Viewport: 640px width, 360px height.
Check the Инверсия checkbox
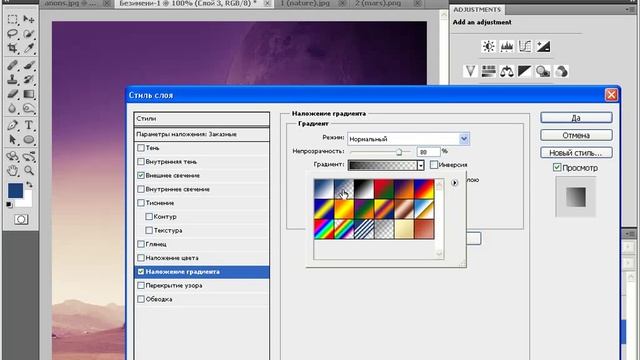click(434, 164)
